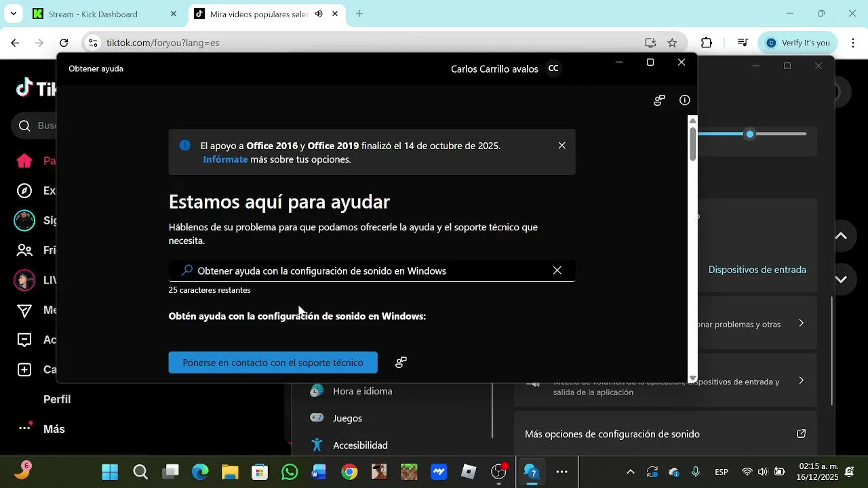This screenshot has width=868, height=488.
Task: Click TikTok search magnifier icon
Action: click(x=24, y=125)
